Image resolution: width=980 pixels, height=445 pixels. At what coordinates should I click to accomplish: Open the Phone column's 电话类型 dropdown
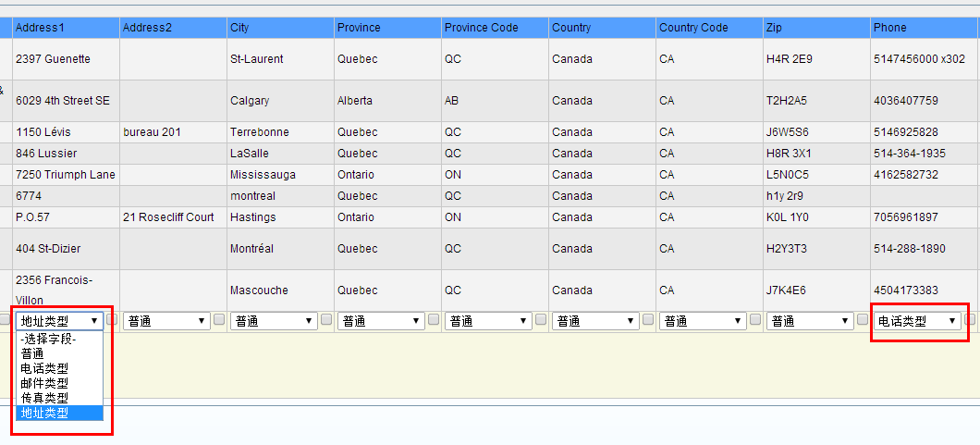coord(916,321)
